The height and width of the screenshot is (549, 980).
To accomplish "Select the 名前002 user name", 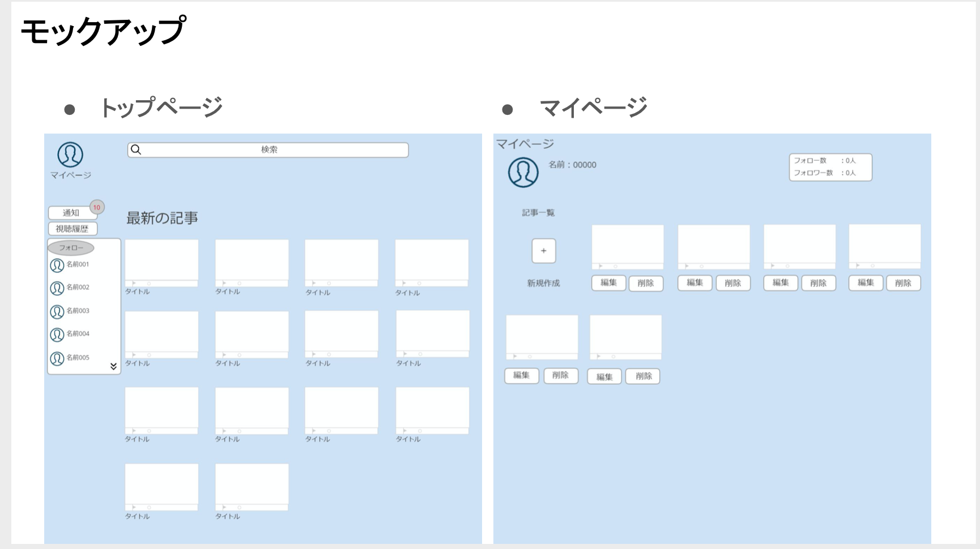I will click(x=78, y=288).
